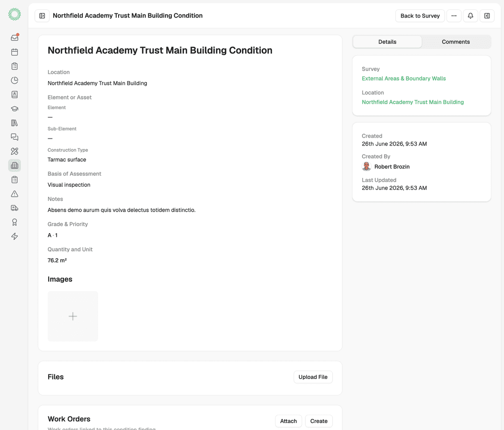
Task: Click the Files section heading
Action: click(56, 377)
